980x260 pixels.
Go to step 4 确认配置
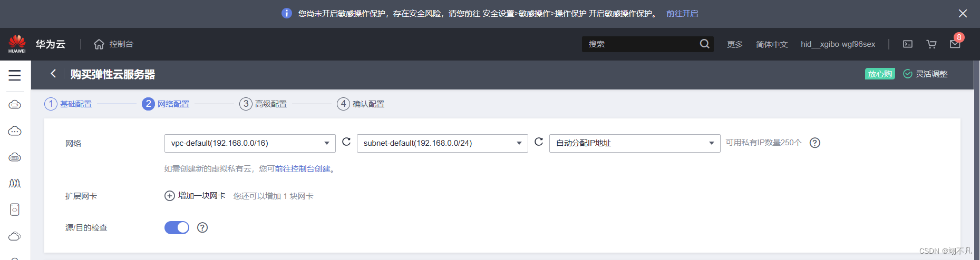point(361,104)
